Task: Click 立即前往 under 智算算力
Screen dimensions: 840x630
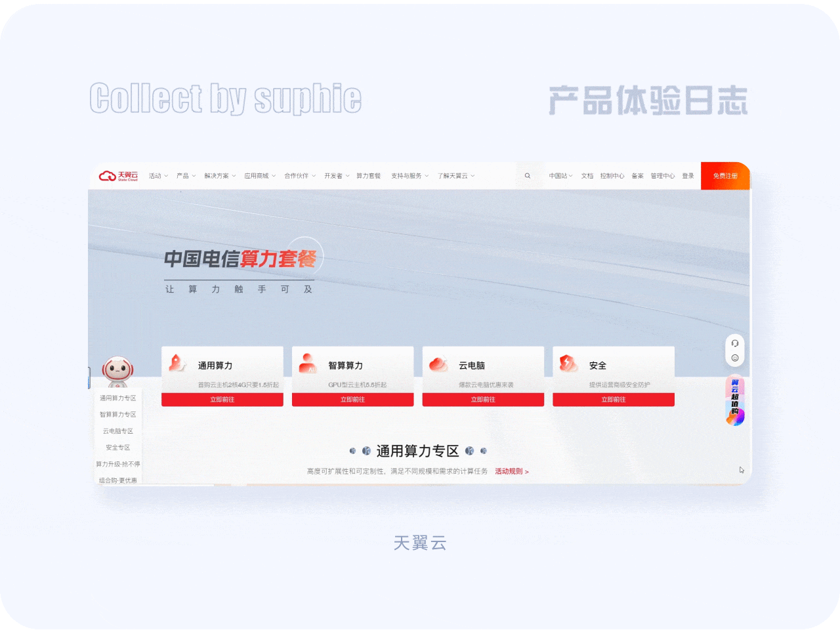Action: 352,400
